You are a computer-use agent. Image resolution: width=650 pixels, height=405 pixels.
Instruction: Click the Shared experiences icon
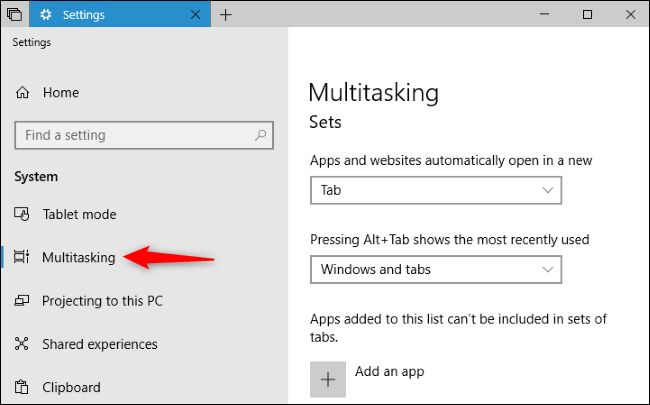pos(22,344)
